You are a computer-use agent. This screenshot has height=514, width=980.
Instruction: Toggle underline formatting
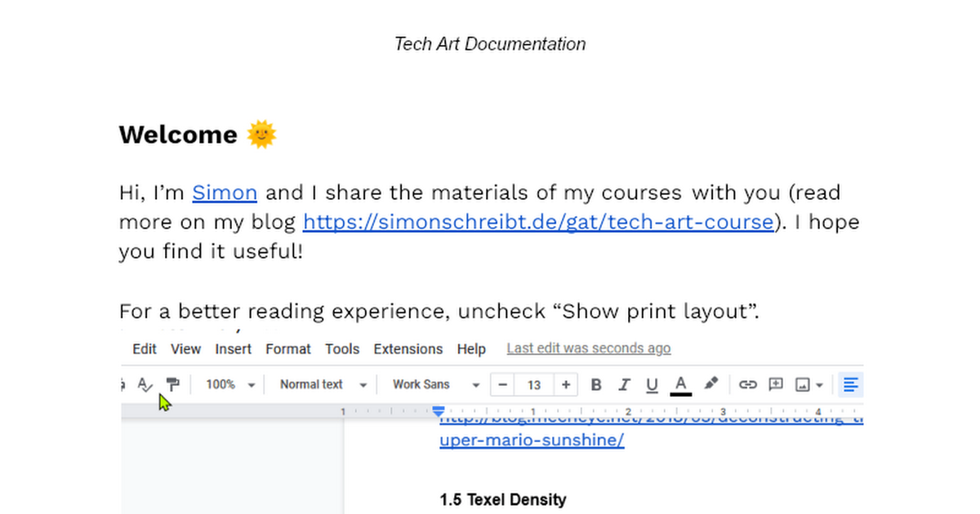pyautogui.click(x=652, y=384)
